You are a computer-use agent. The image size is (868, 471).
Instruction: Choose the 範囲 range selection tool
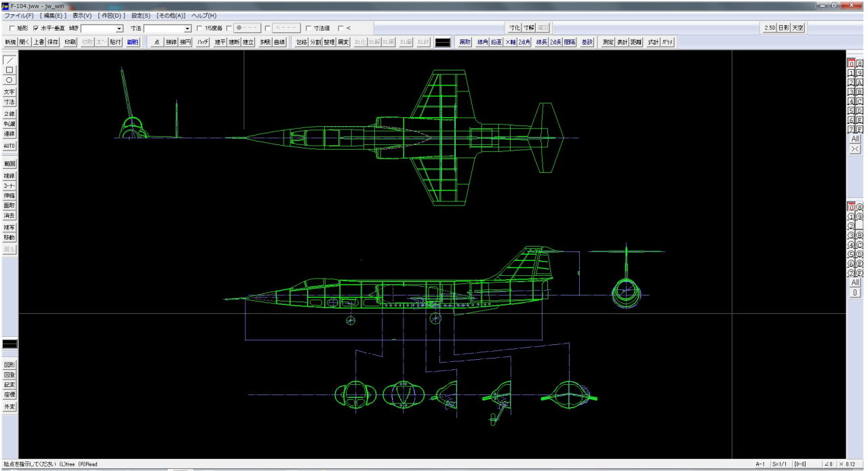point(9,163)
